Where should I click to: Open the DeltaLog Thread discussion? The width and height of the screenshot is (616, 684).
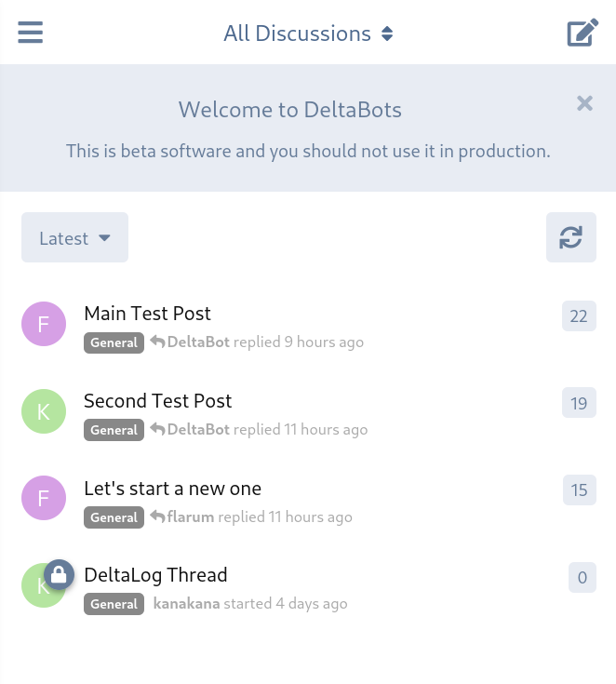click(x=155, y=575)
